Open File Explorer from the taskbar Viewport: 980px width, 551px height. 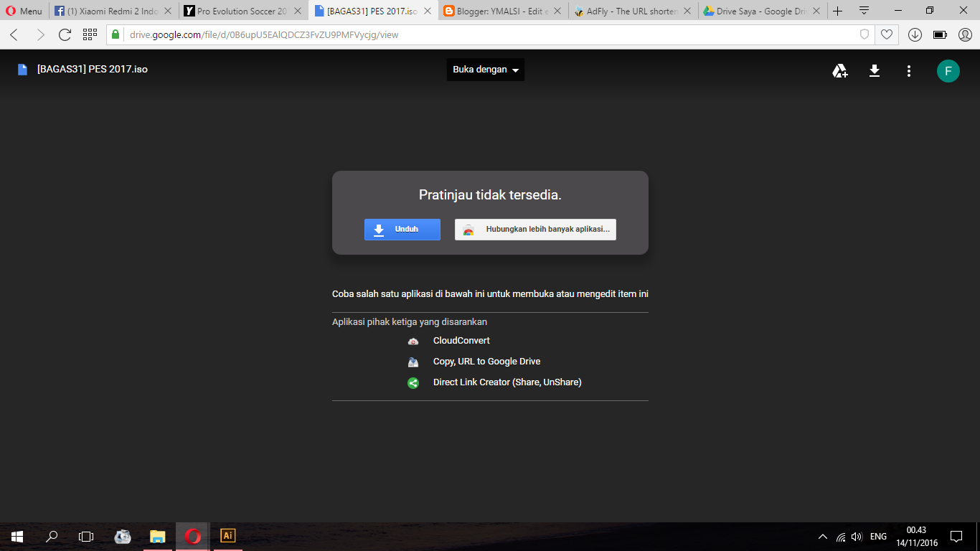[x=157, y=536]
